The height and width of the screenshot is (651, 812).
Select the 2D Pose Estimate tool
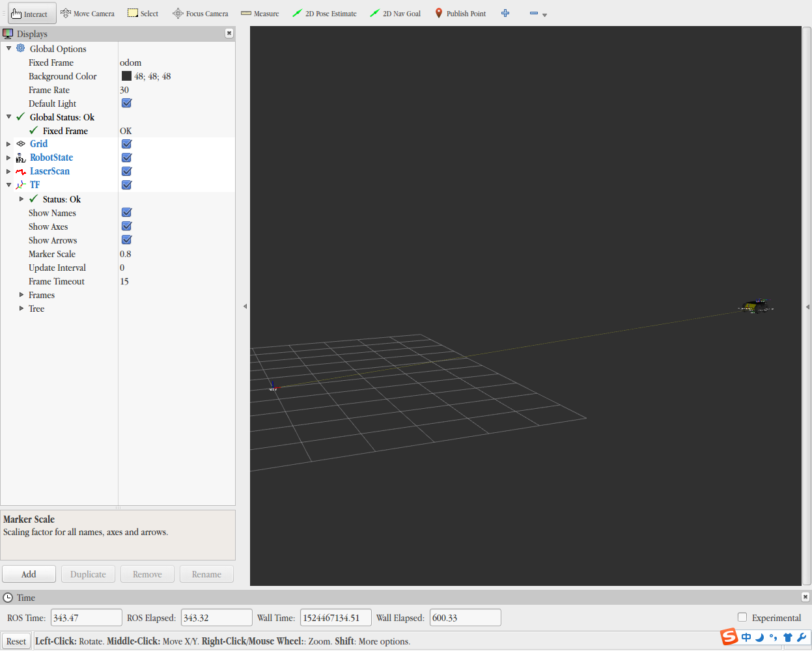pos(324,14)
